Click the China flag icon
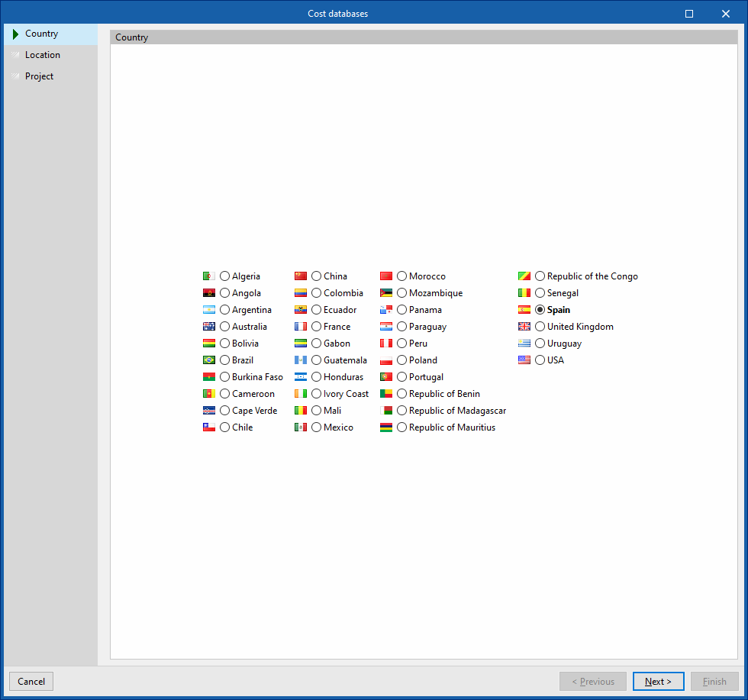This screenshot has height=700, width=748. click(x=301, y=276)
